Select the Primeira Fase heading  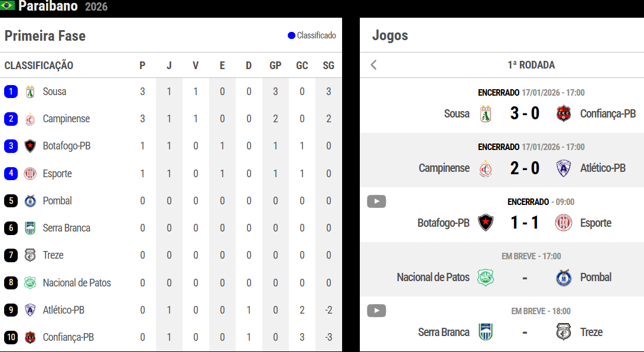45,36
